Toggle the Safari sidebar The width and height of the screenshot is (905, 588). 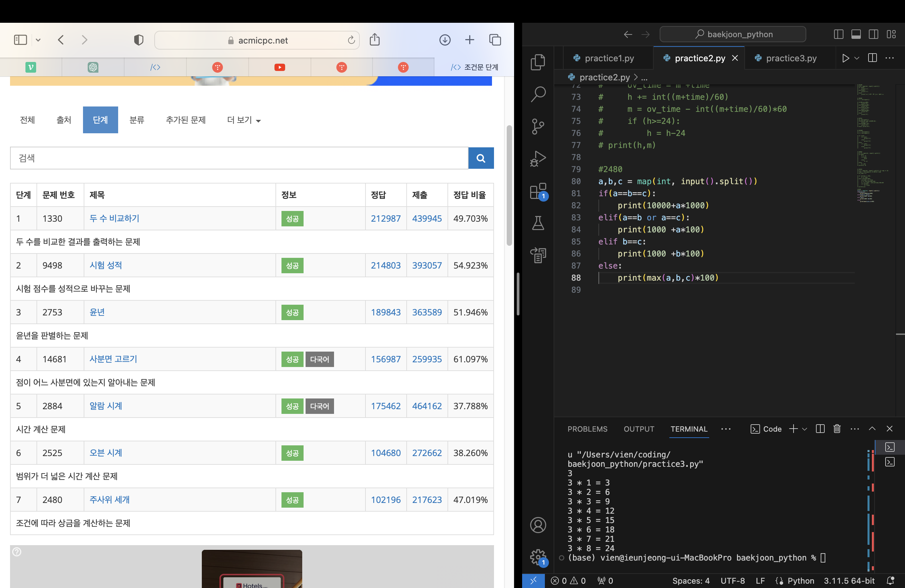click(x=20, y=40)
